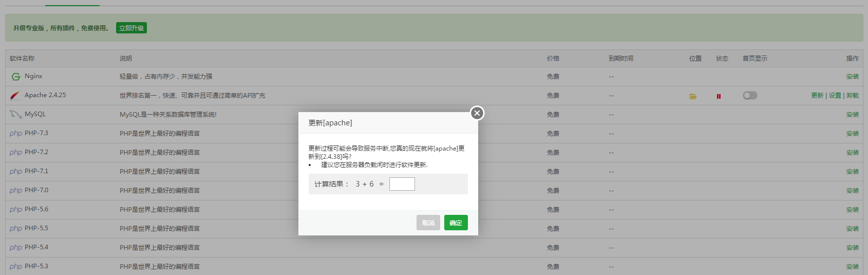Click the PHP-5.6 php icon

tap(16, 210)
